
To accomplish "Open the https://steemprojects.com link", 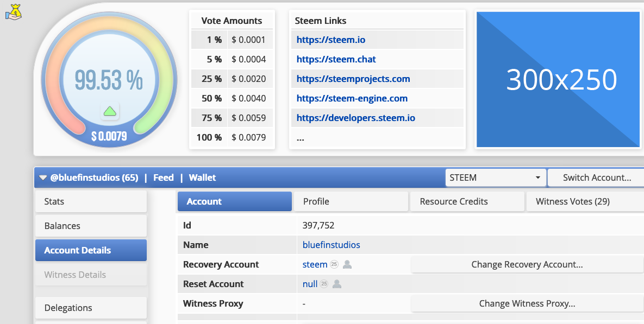I will click(x=353, y=79).
